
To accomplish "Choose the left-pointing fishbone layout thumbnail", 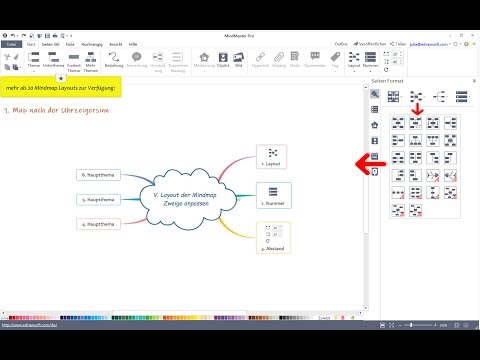I will point(450,175).
